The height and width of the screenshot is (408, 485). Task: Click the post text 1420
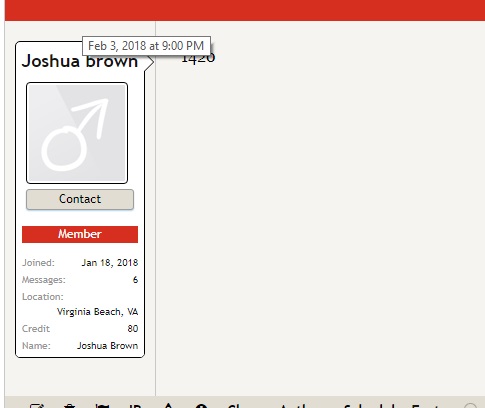click(x=198, y=59)
